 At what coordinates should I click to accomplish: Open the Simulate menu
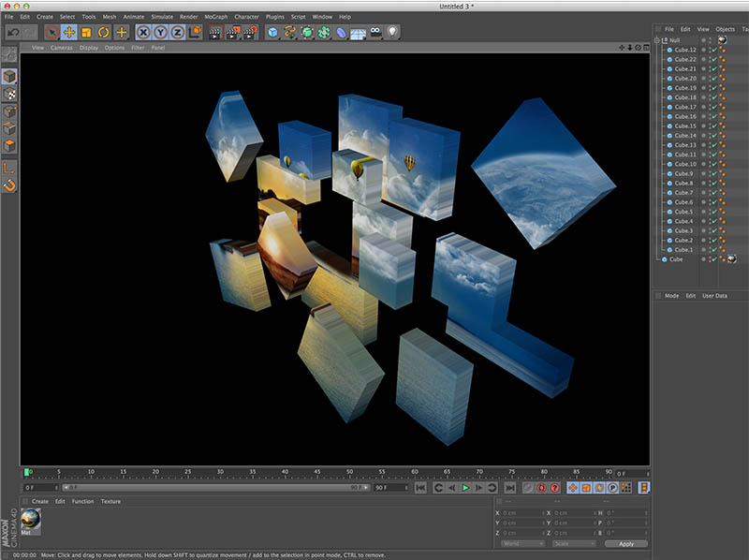point(162,17)
